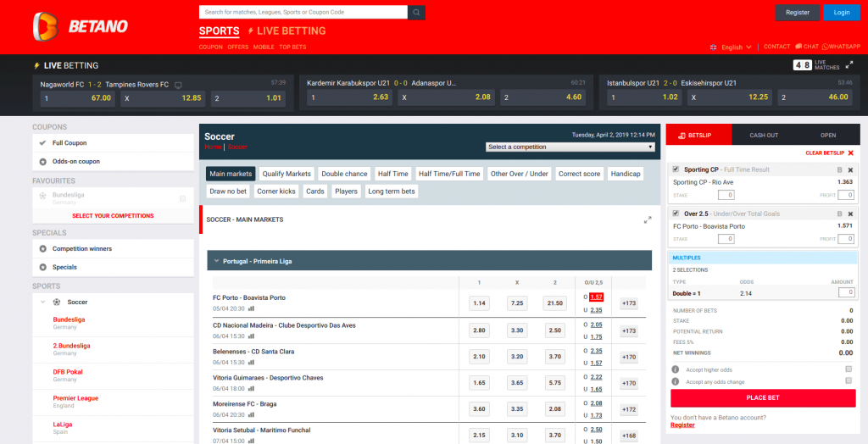Select the Correct score market tab

(579, 174)
